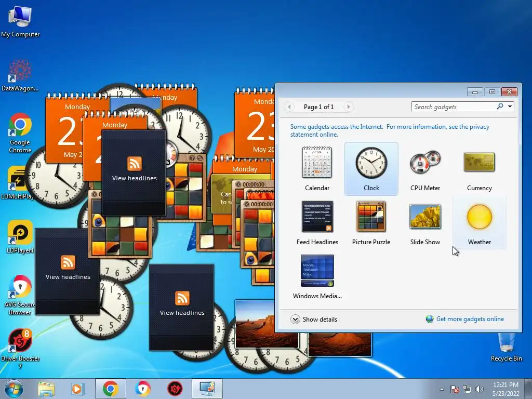Open Windows Explorer from taskbar

pos(46,389)
